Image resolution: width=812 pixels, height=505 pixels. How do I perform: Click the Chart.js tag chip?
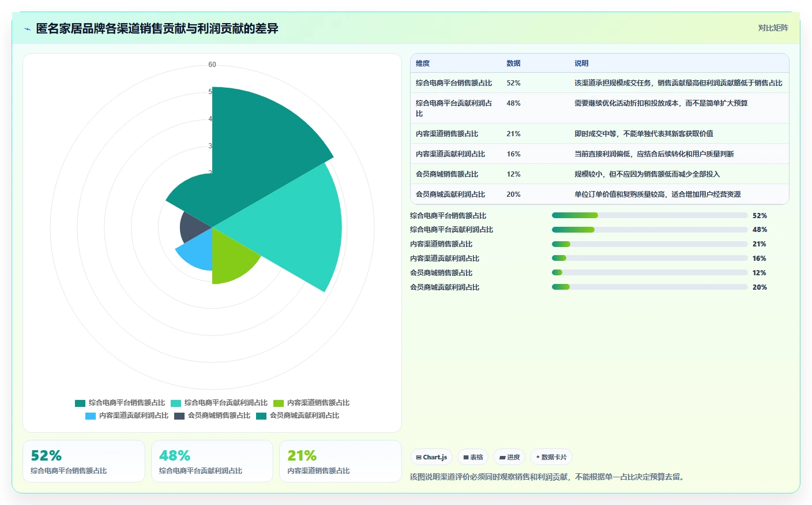tap(431, 457)
